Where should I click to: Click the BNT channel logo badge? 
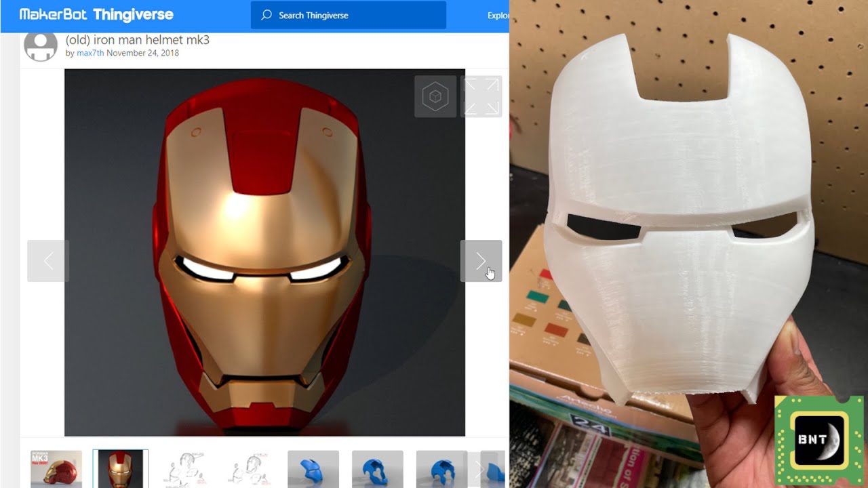click(820, 439)
